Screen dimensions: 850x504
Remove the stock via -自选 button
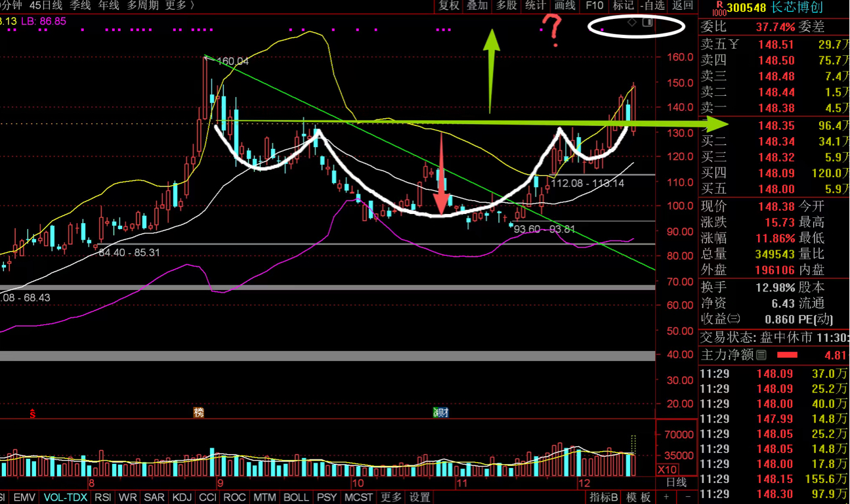click(653, 5)
